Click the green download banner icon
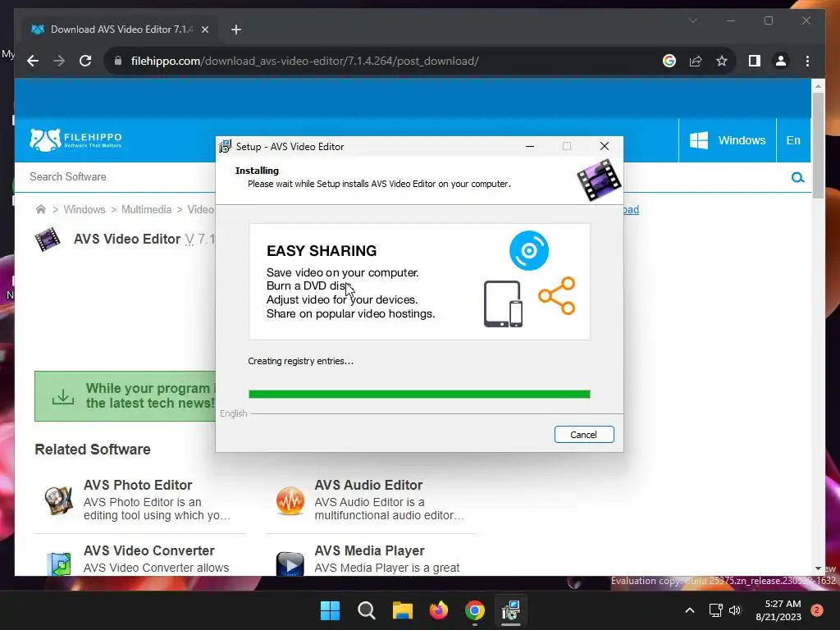Image resolution: width=840 pixels, height=630 pixels. 62,396
